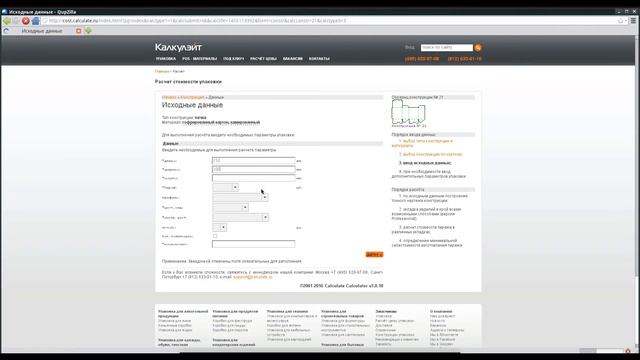Click step 1 выбор типа конструкции link
640x360 pixels.
(422, 143)
